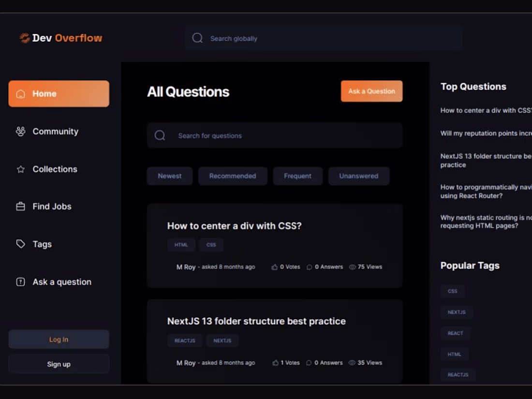Screen dimensions: 532x399
Task: Click the magnifier inside the questions search bar
Action: [x=160, y=135]
